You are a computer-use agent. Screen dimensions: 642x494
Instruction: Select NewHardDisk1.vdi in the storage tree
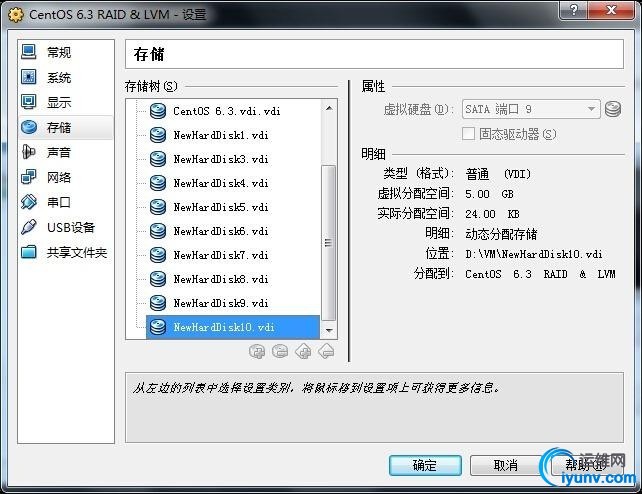pos(233,135)
